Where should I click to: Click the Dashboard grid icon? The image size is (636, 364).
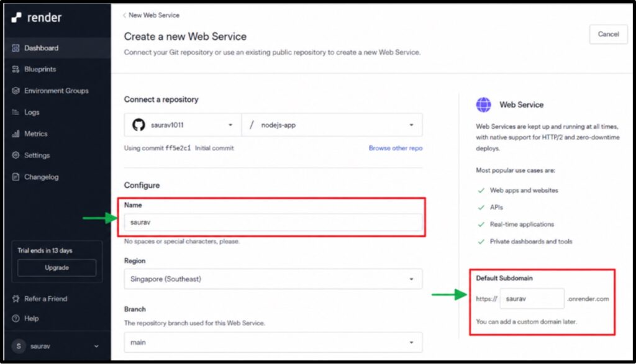click(x=16, y=48)
